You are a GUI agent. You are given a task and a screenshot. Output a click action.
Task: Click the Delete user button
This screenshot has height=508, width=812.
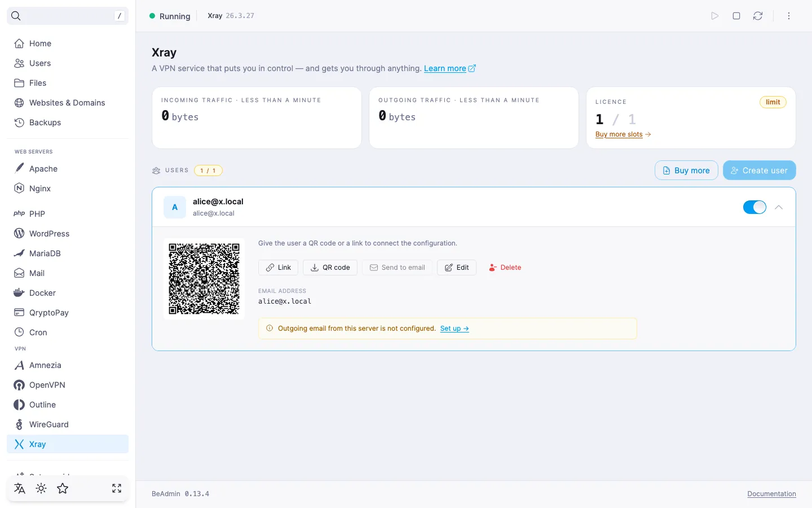pyautogui.click(x=505, y=268)
